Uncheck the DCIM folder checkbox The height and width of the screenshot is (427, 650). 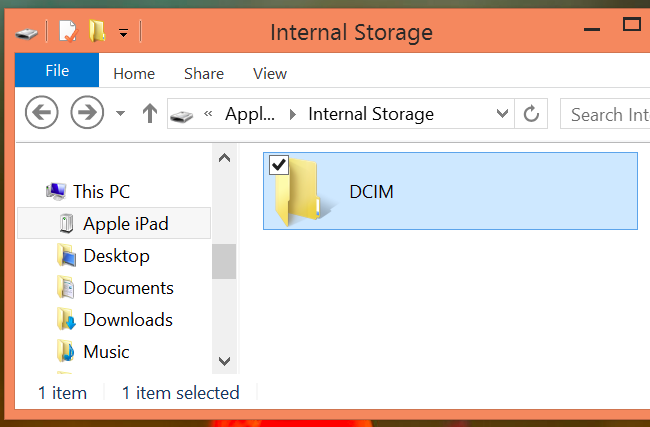coord(280,166)
